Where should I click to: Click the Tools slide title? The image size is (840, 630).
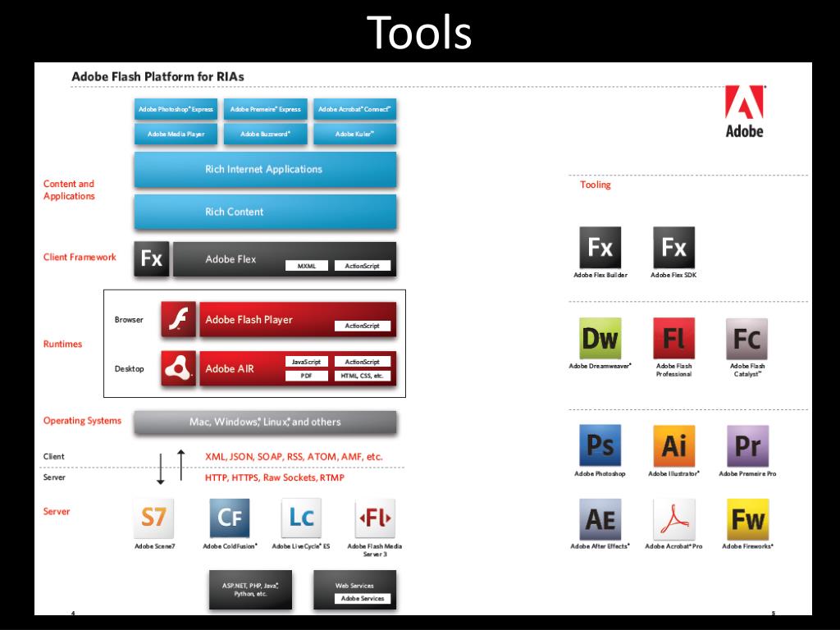[x=419, y=32]
